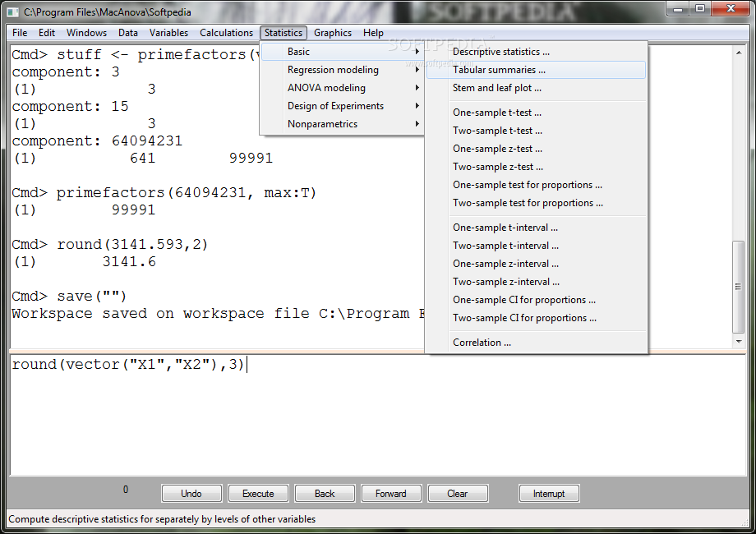The height and width of the screenshot is (534, 756).
Task: Select Correlation menu entry
Action: click(536, 343)
